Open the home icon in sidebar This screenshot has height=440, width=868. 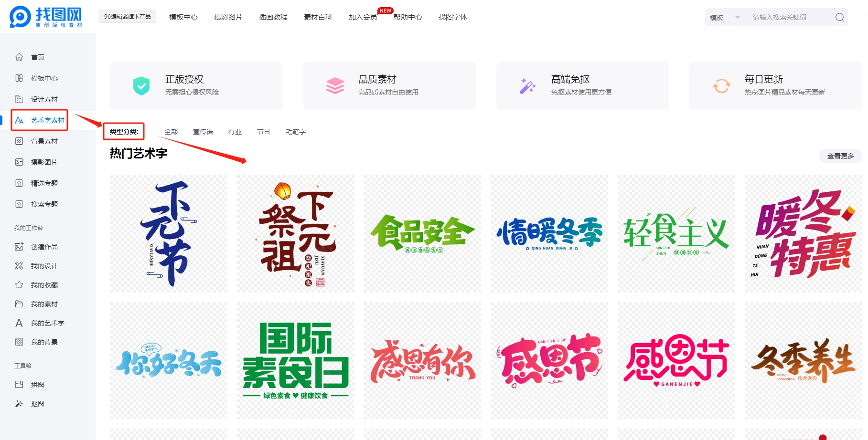pyautogui.click(x=19, y=57)
